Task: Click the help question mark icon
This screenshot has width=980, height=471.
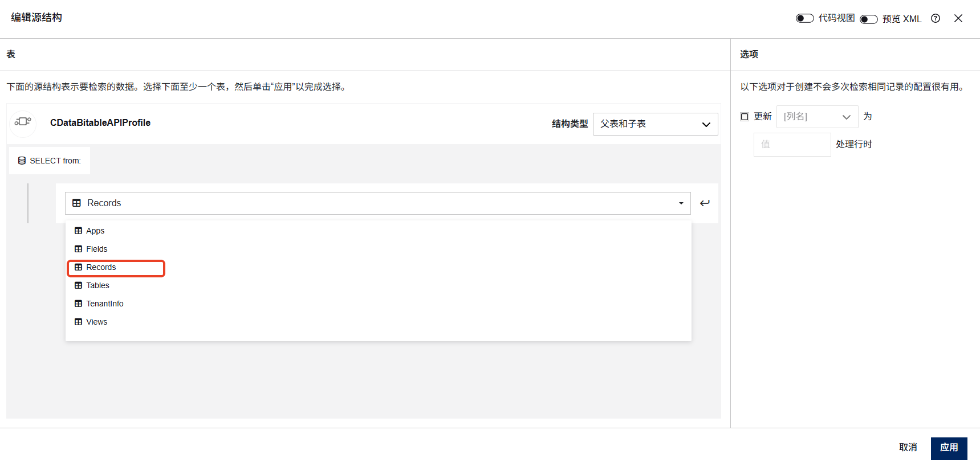Action: pos(936,18)
